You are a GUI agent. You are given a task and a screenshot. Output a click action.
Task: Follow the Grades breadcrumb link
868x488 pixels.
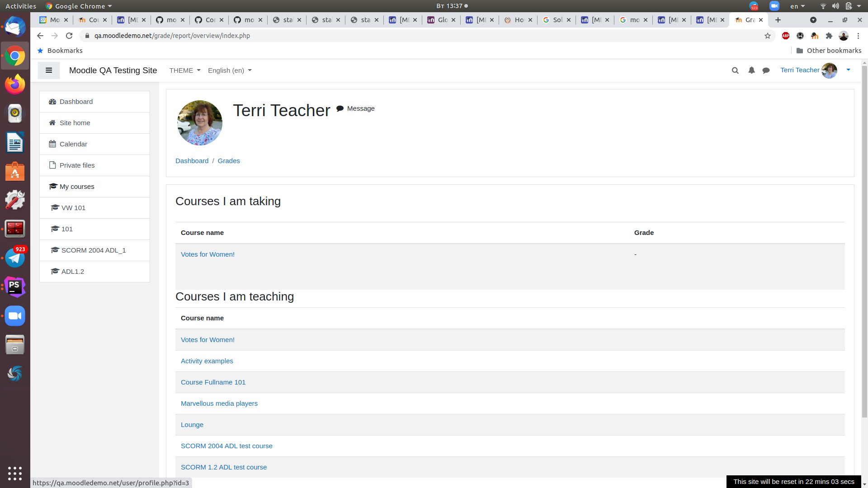click(x=229, y=161)
